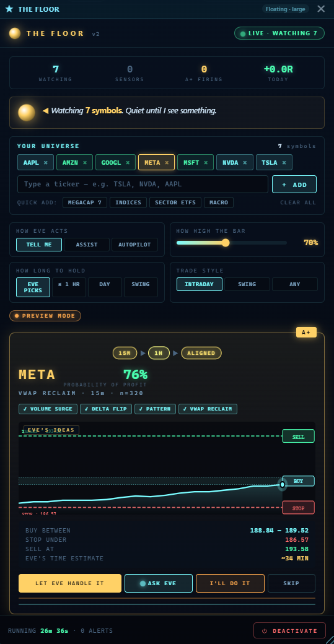The width and height of the screenshot is (334, 644).
Task: Click the ~34 MIN time estimate
Action: 294,559
